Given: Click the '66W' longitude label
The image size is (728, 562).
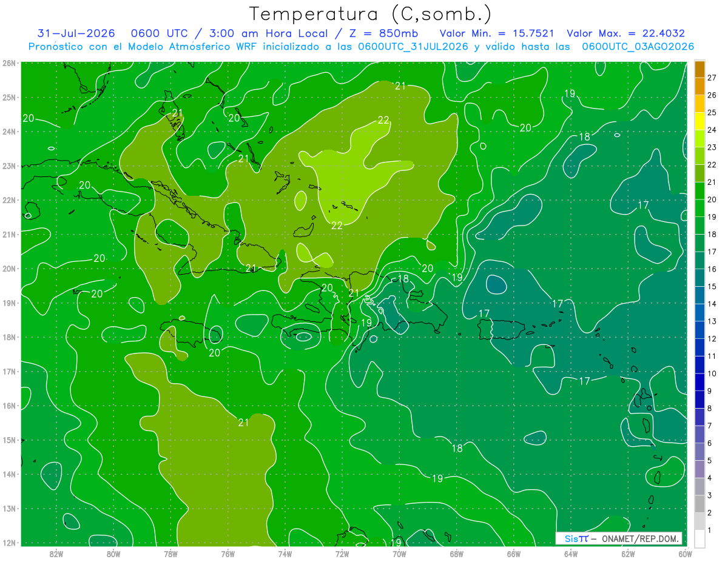Looking at the screenshot, I should [x=513, y=554].
